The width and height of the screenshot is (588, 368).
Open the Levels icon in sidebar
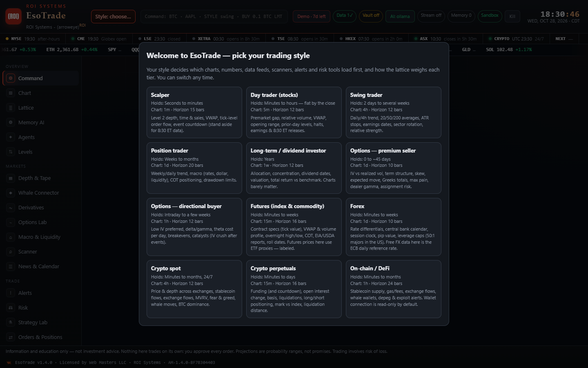11,152
